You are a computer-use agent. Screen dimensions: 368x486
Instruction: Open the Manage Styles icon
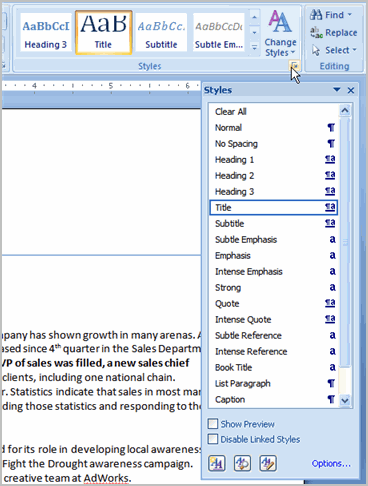(268, 463)
